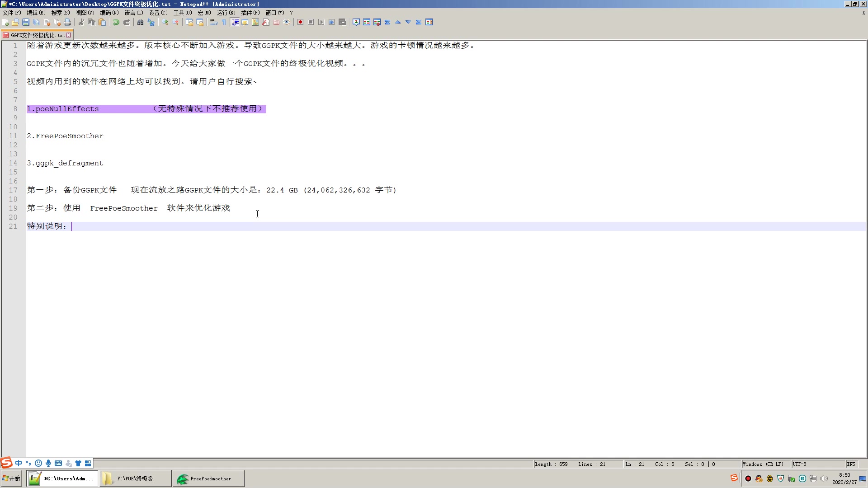Select the GGPK文件终极优化.txt document tab
Image resolution: width=868 pixels, height=488 pixels.
[x=37, y=35]
